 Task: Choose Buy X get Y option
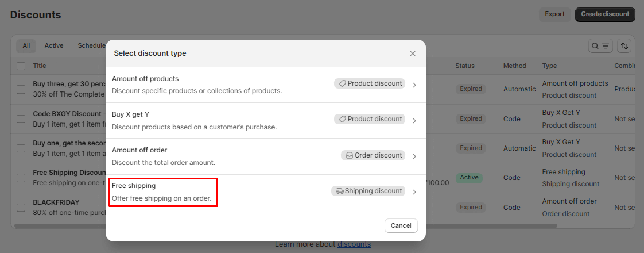[265, 121]
